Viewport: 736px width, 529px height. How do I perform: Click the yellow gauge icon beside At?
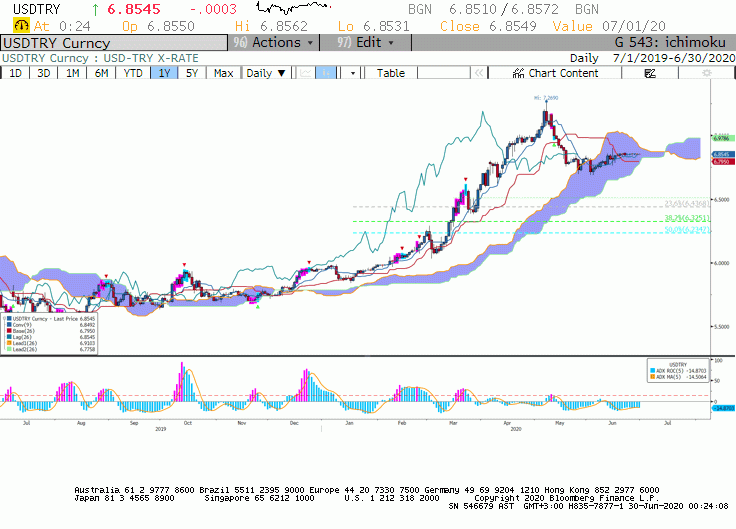coord(21,25)
